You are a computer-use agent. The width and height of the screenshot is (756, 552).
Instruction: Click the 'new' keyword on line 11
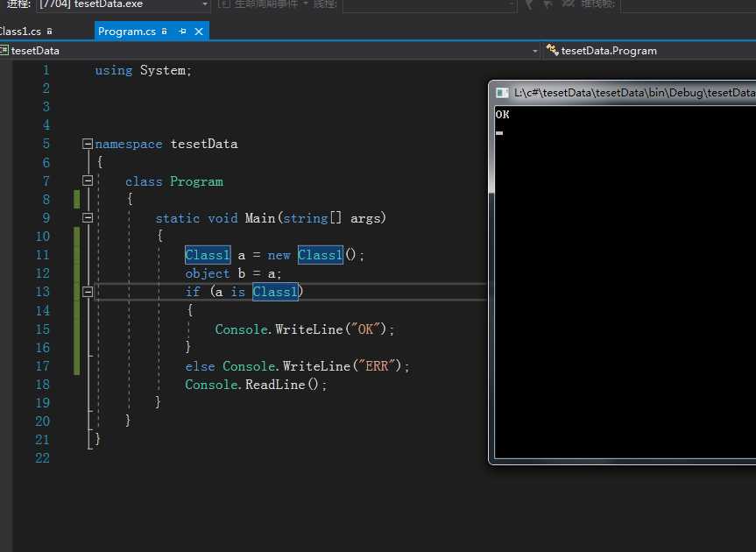coord(279,255)
